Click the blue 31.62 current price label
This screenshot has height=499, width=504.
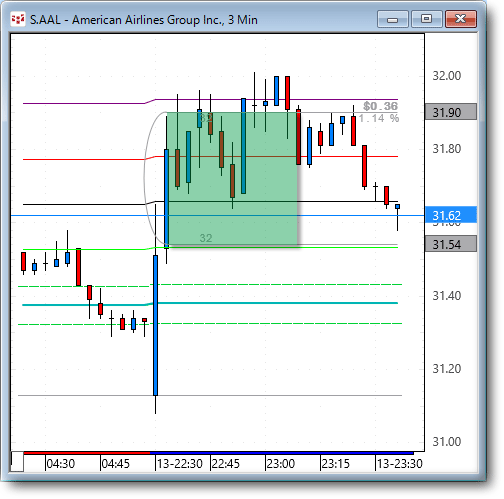pyautogui.click(x=451, y=215)
